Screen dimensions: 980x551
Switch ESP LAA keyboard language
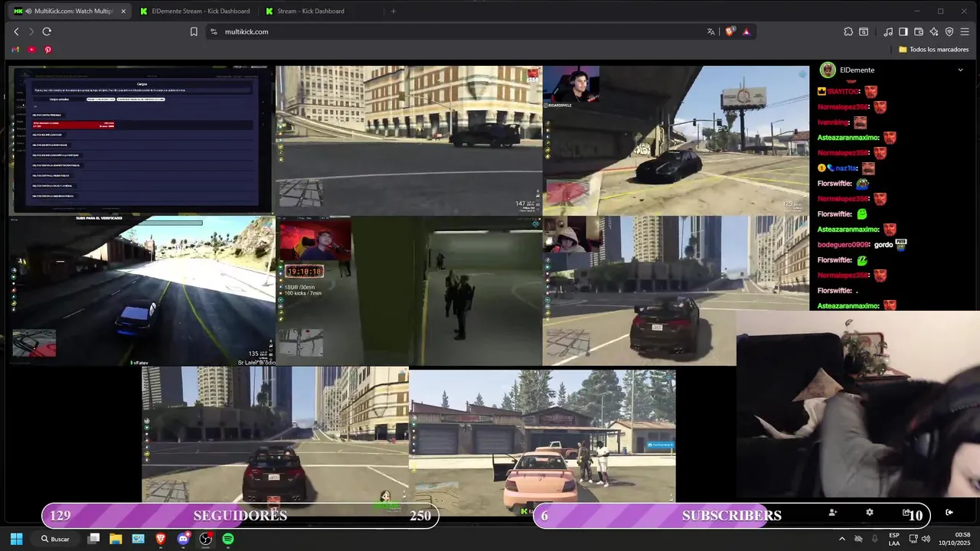coord(894,539)
